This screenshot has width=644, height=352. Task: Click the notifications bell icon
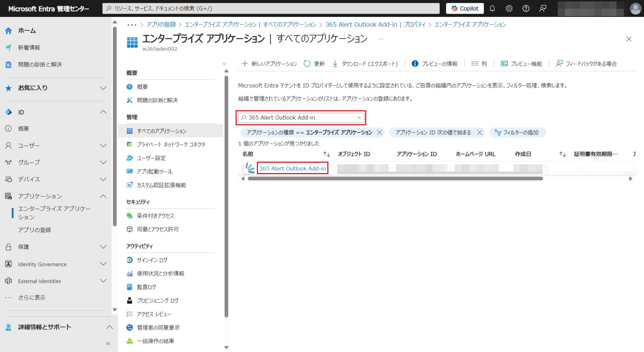coord(492,8)
